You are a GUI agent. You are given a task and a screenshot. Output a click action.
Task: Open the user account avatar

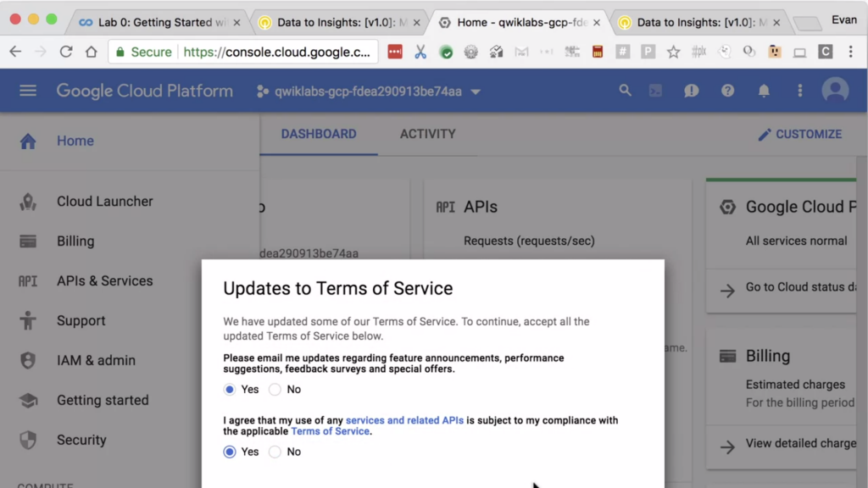pos(835,90)
